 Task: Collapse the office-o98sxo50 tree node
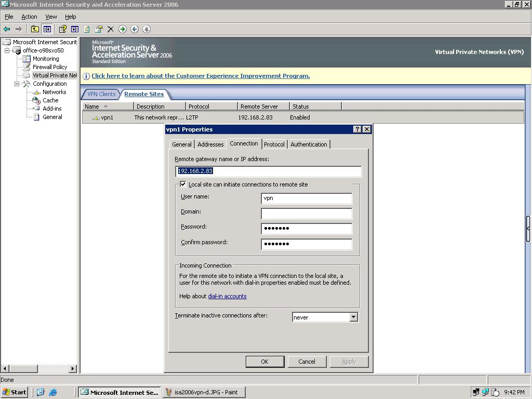(x=7, y=50)
